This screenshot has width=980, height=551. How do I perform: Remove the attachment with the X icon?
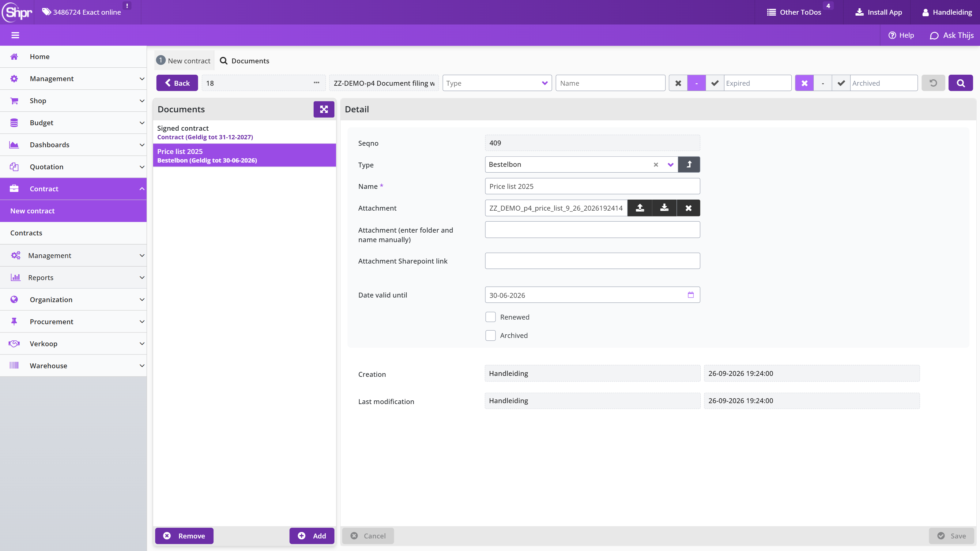tap(688, 208)
